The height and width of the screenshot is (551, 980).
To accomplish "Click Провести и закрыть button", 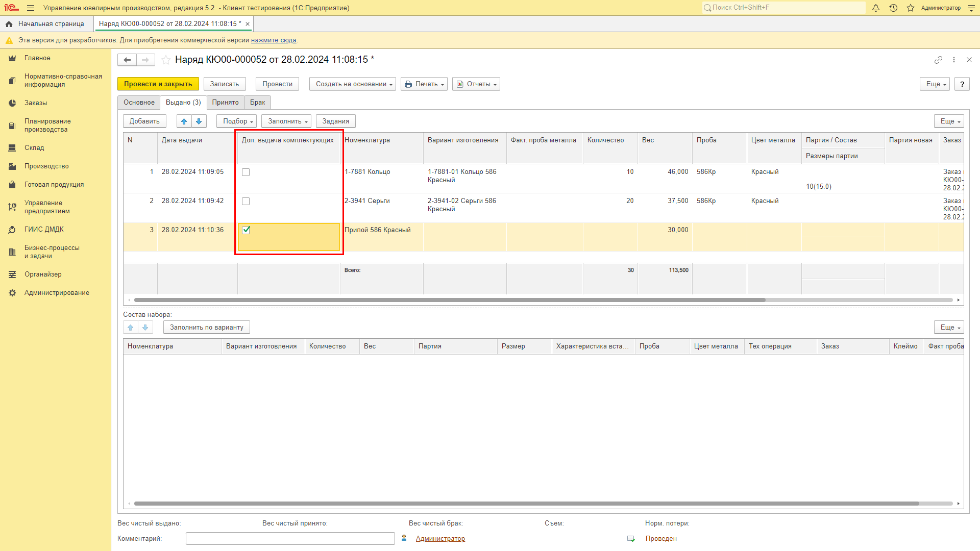I will tap(158, 84).
